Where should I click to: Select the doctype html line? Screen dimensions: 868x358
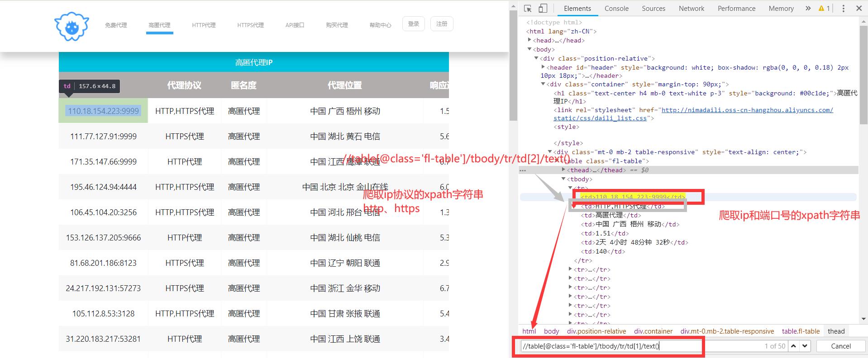(x=554, y=22)
